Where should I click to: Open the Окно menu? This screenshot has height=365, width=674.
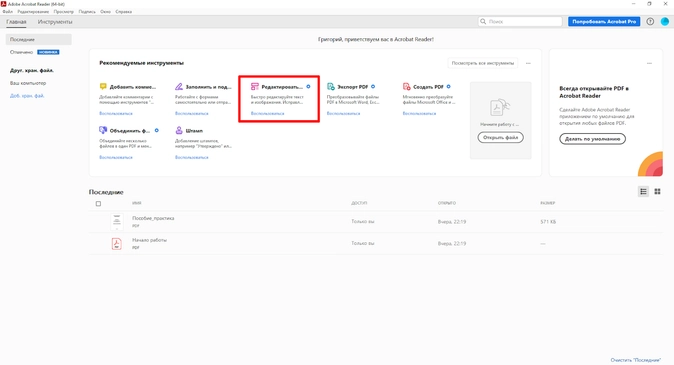point(105,12)
